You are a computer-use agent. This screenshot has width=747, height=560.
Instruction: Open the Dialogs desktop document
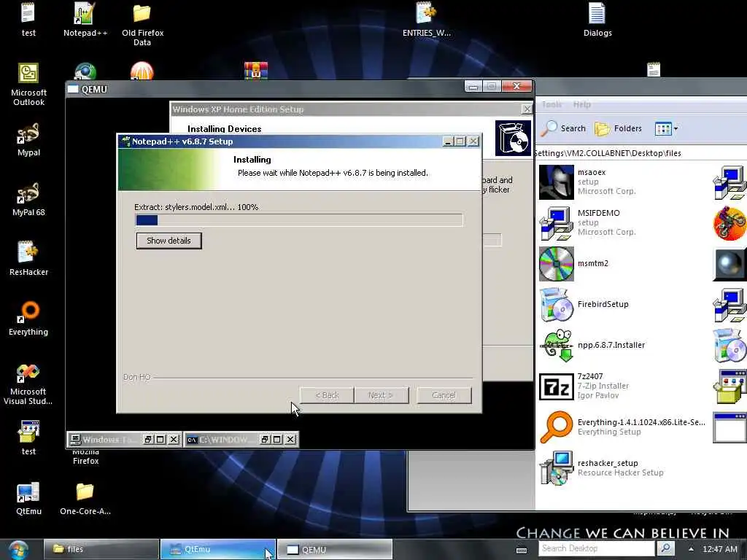point(597,19)
